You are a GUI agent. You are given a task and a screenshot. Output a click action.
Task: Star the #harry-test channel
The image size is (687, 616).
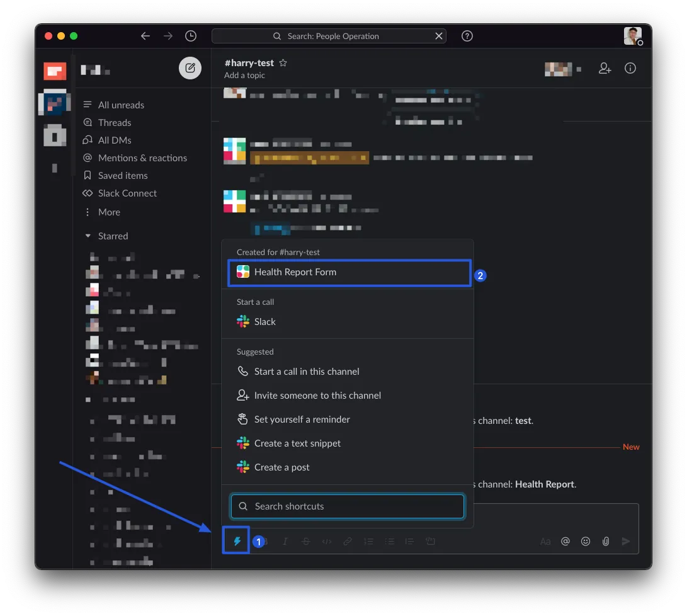tap(283, 63)
